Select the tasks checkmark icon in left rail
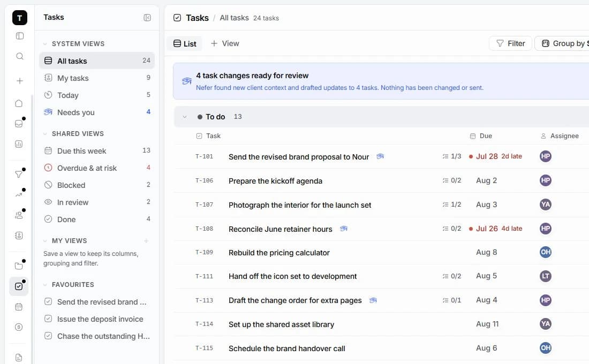Screen dimensions: 589x364 click(x=19, y=286)
